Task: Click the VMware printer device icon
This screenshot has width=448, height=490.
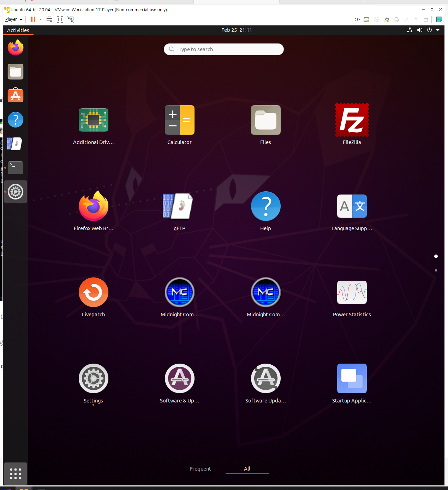Action: [x=396, y=19]
